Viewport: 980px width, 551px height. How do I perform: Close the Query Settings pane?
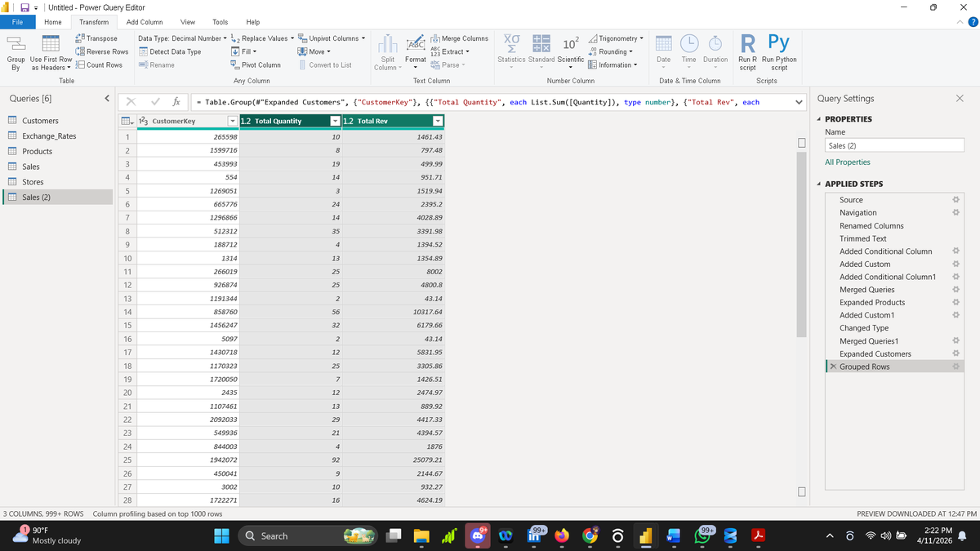(x=959, y=99)
